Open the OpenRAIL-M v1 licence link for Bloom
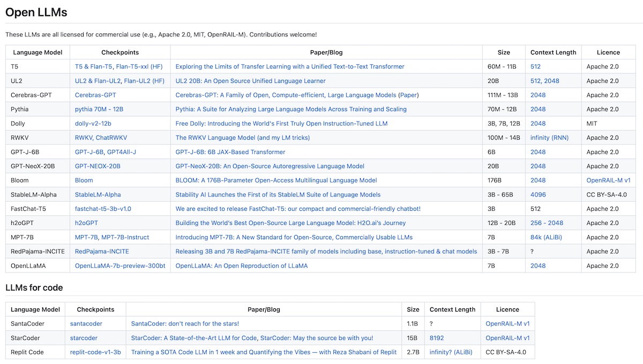Viewport: 643px width, 364px height. click(x=609, y=180)
